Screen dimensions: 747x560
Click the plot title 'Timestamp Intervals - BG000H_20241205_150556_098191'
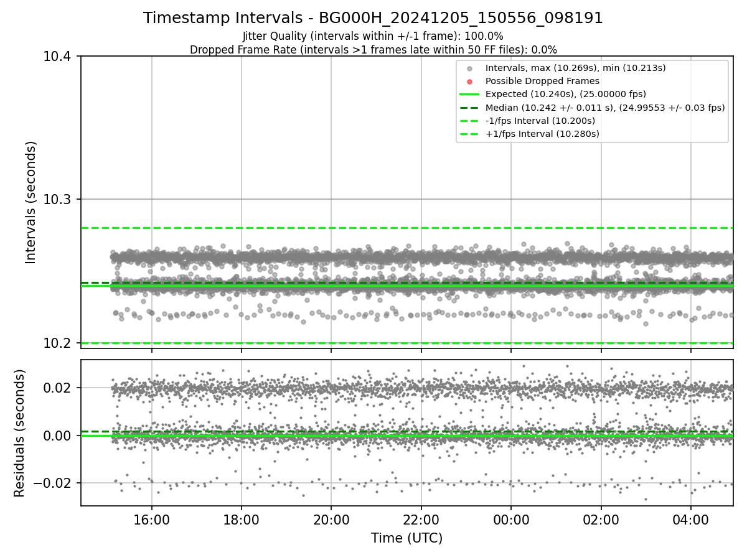(373, 18)
